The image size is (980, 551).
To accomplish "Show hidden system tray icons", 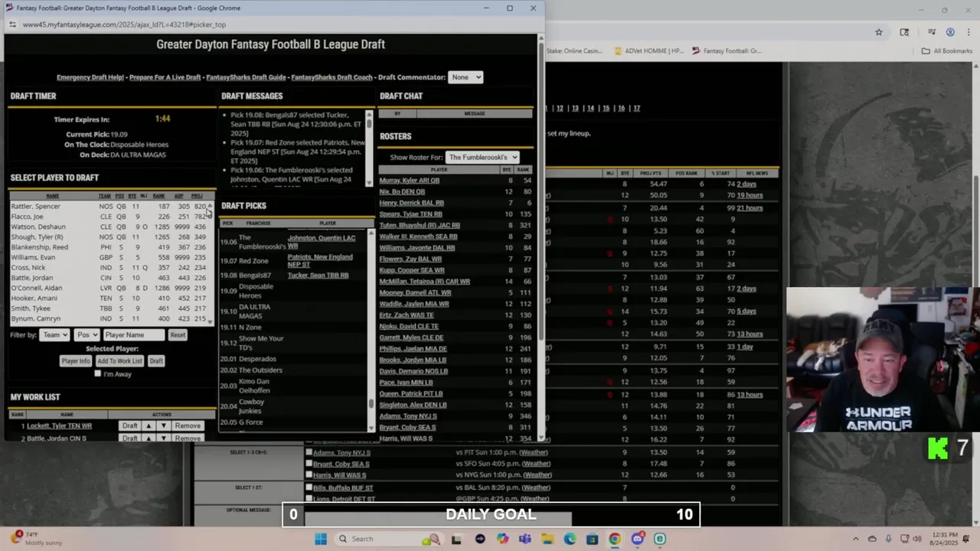I will click(856, 539).
